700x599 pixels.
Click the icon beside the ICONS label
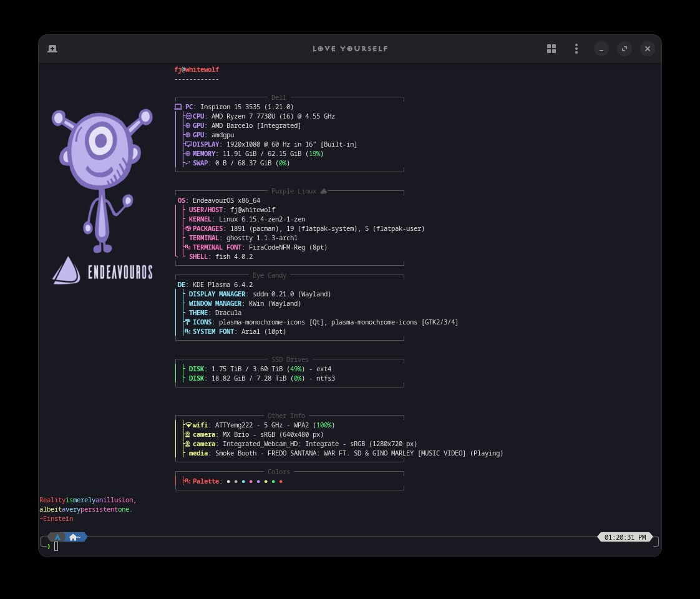click(188, 322)
